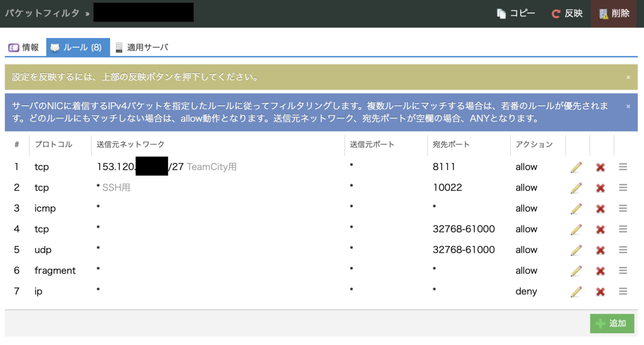Viewport: 644px width, 345px height.
Task: Open the reorder handle for the deny rule
Action: pyautogui.click(x=623, y=291)
